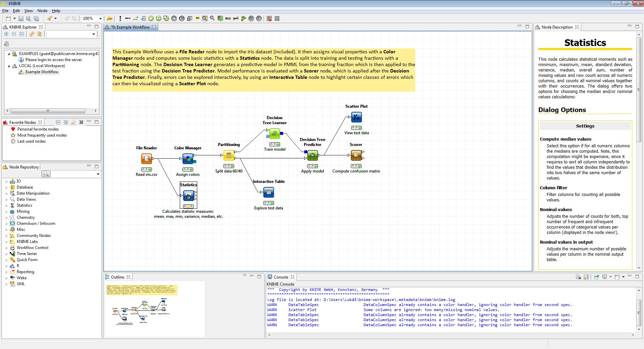Screen dimensions: 644x349
Task: Toggle Link with Editor in KNIME Explorer
Action: [x=40, y=34]
